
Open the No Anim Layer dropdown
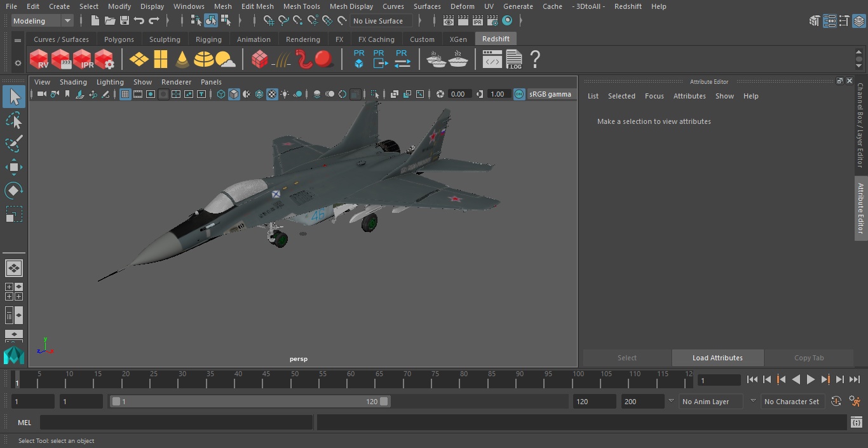(711, 402)
